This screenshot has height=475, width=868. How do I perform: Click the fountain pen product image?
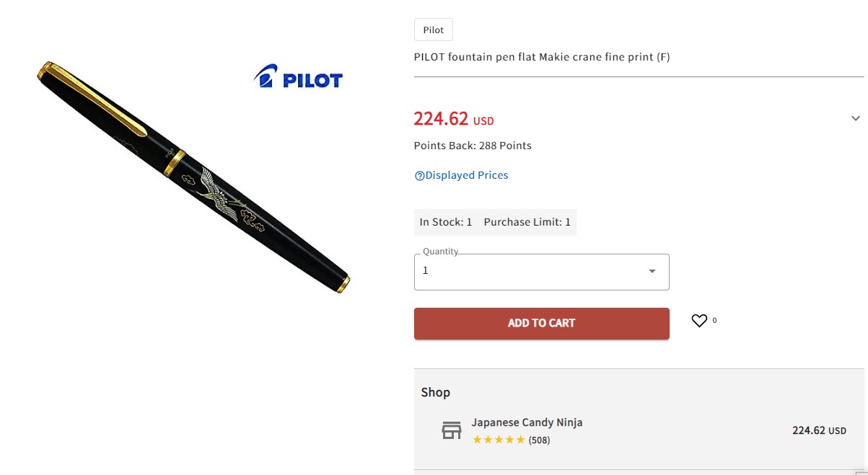(x=193, y=177)
